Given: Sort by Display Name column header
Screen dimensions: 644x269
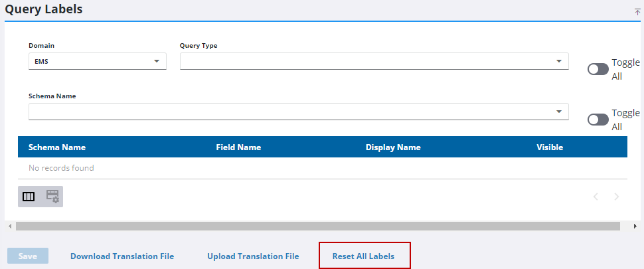Looking at the screenshot, I should point(393,147).
